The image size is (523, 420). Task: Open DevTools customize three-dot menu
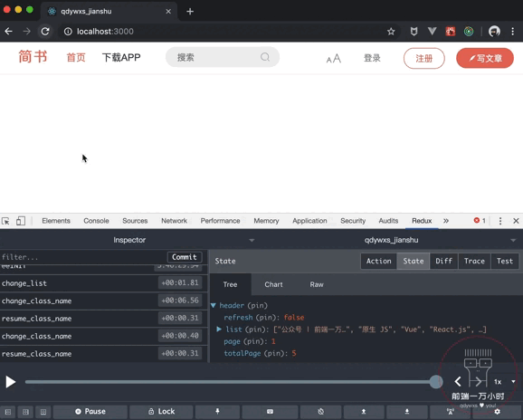500,221
